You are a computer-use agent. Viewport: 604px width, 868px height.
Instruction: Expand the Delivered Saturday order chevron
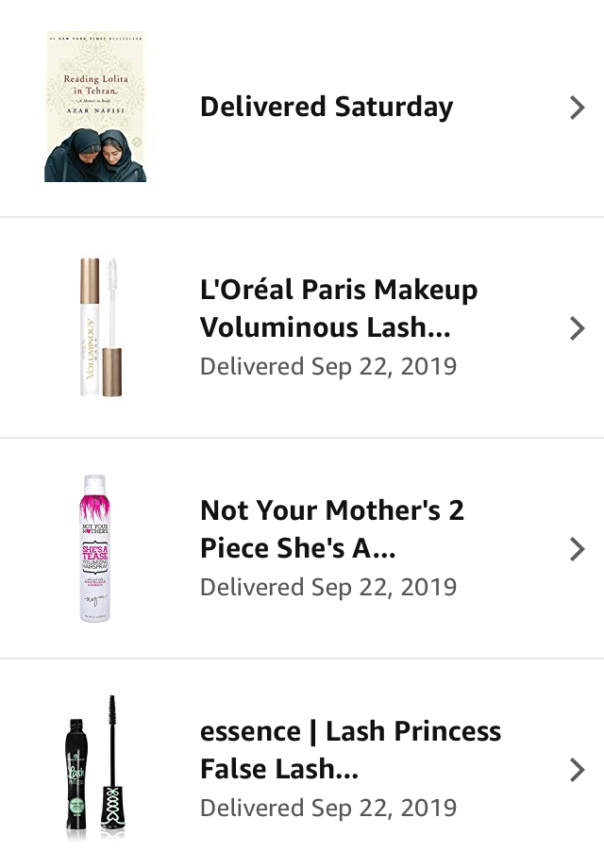coord(578,108)
